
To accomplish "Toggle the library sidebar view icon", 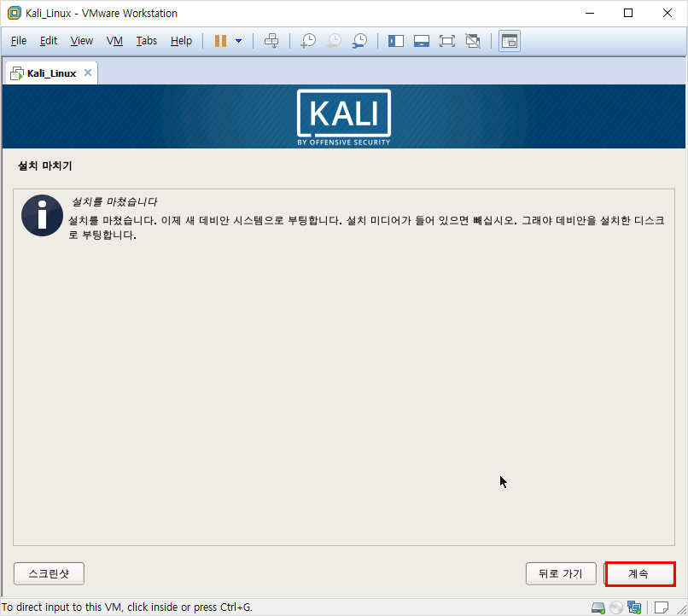I will [x=396, y=41].
